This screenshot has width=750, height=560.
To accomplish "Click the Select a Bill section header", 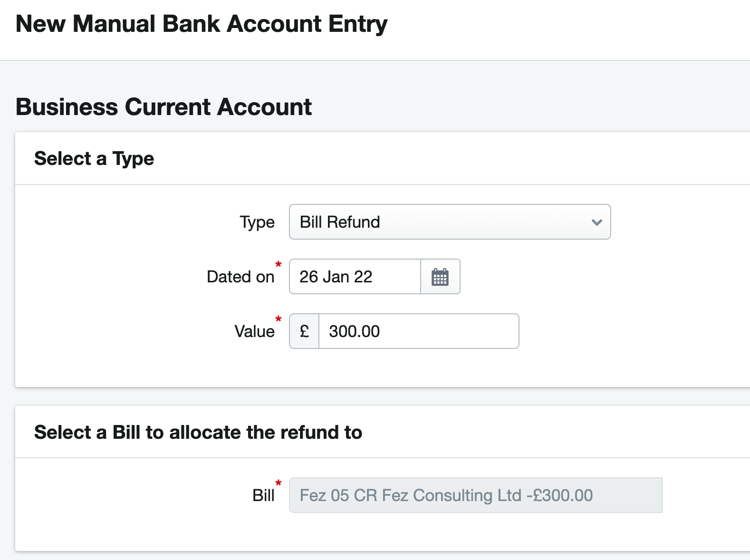I will click(198, 432).
